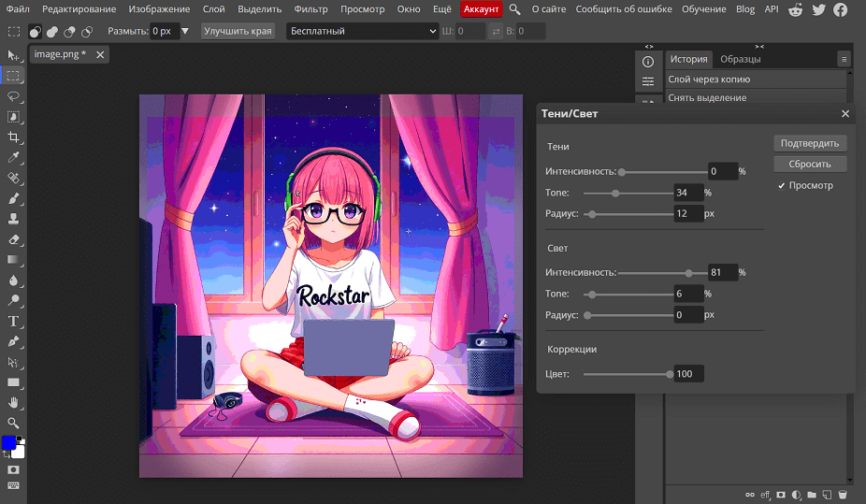Open the Бесплатный selection style dropdown
The height and width of the screenshot is (504, 866).
[363, 31]
